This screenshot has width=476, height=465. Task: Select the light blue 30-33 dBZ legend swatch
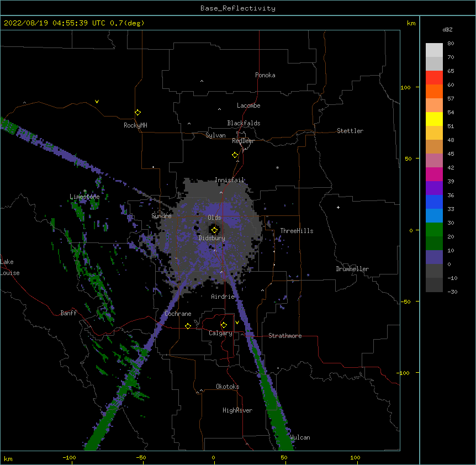pos(434,215)
